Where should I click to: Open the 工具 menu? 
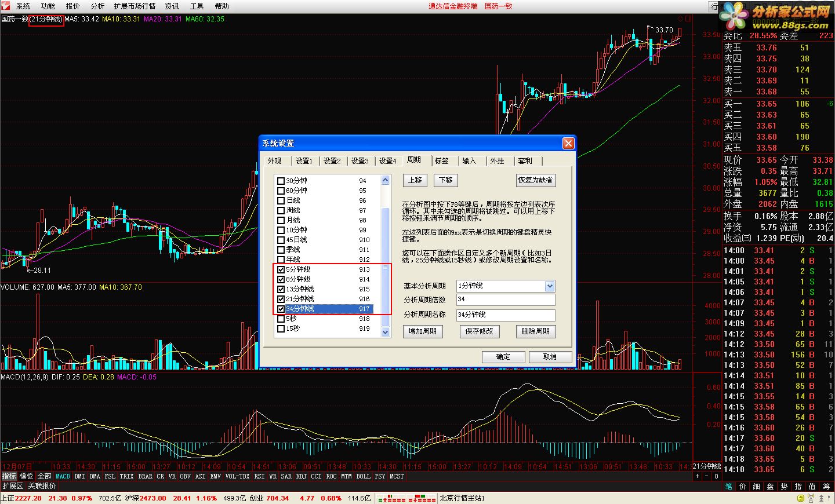click(197, 6)
